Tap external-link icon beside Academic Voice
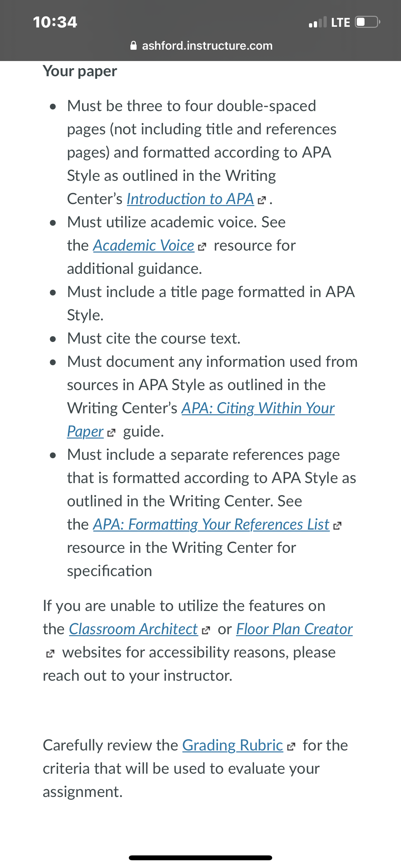The image size is (401, 868). coord(202,247)
